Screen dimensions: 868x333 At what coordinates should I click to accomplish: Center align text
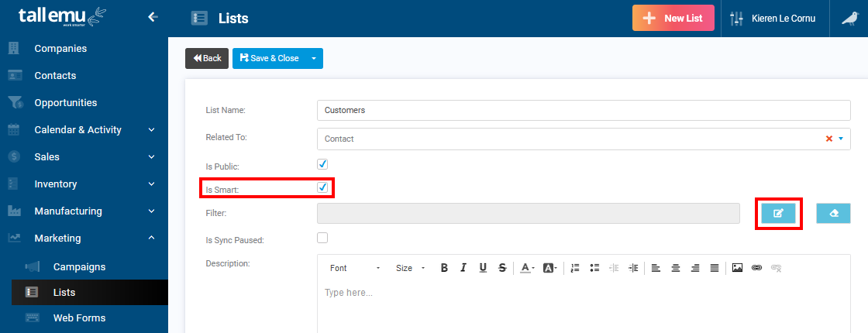coord(675,268)
